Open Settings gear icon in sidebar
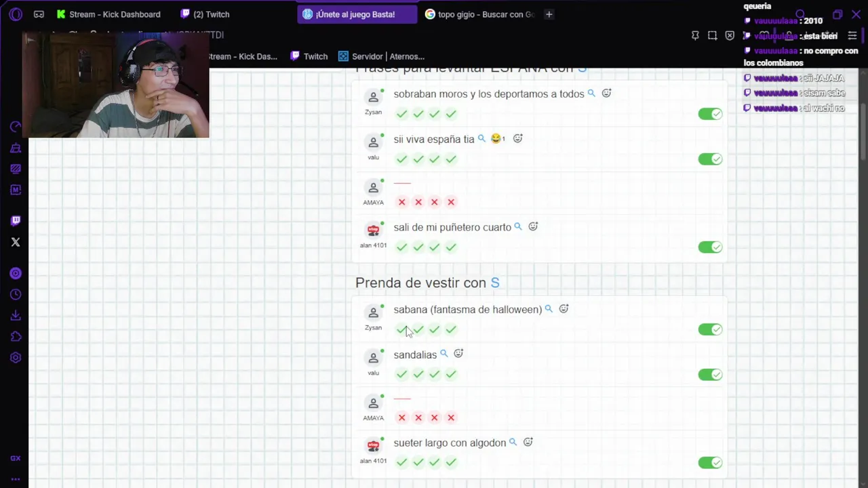The image size is (868, 488). (16, 357)
